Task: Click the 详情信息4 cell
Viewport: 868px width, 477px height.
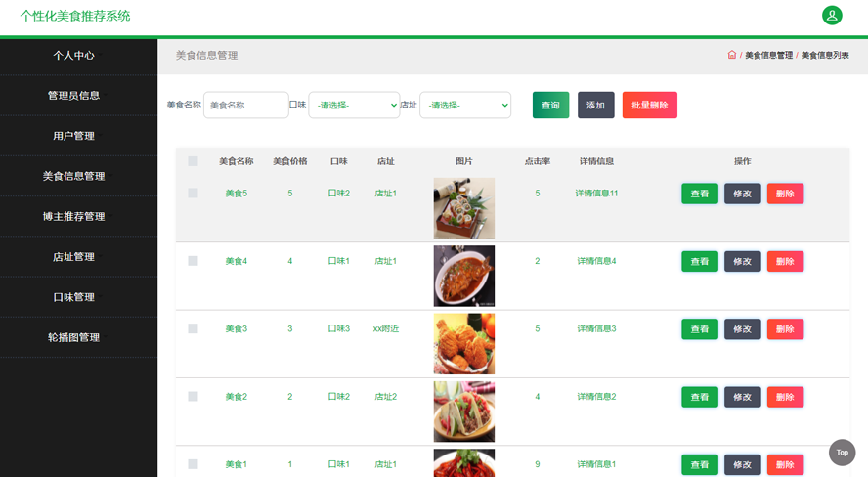Action: click(x=596, y=261)
